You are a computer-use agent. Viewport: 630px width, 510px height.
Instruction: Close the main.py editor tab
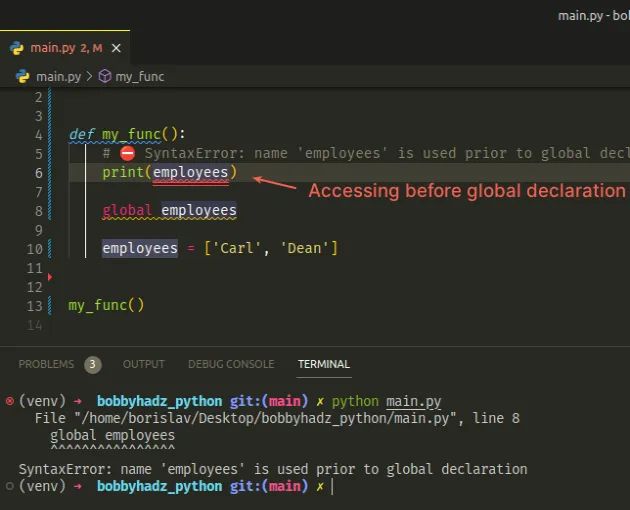click(116, 48)
